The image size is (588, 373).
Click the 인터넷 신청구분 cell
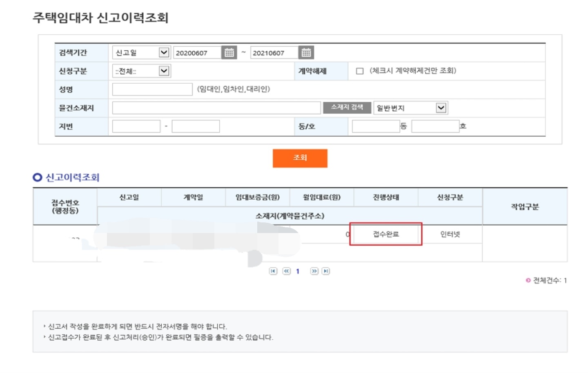pos(450,234)
